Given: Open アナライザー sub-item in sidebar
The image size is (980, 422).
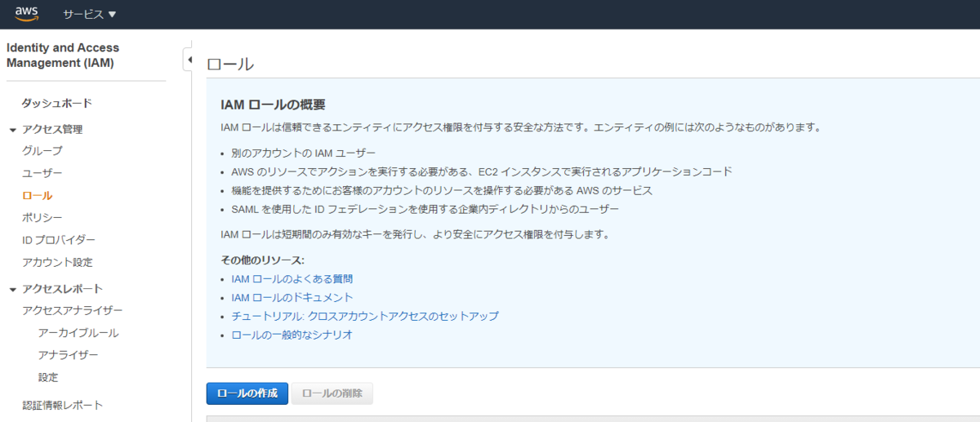Looking at the screenshot, I should point(68,355).
